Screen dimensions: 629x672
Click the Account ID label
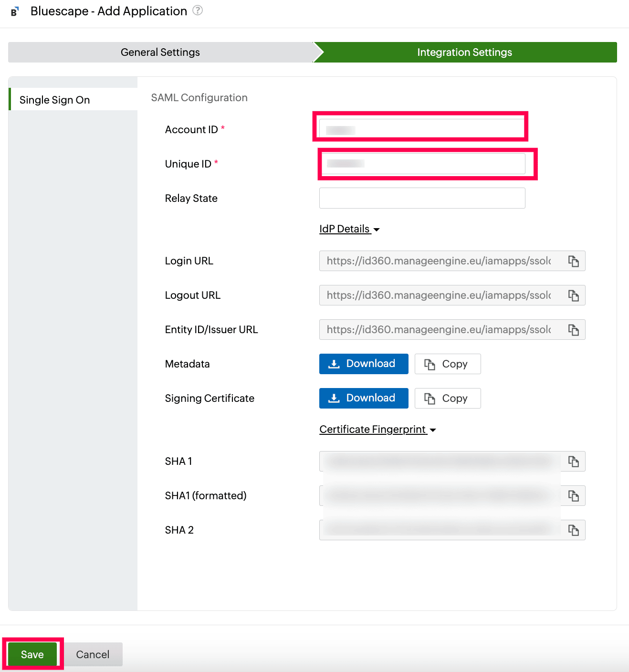click(x=191, y=130)
